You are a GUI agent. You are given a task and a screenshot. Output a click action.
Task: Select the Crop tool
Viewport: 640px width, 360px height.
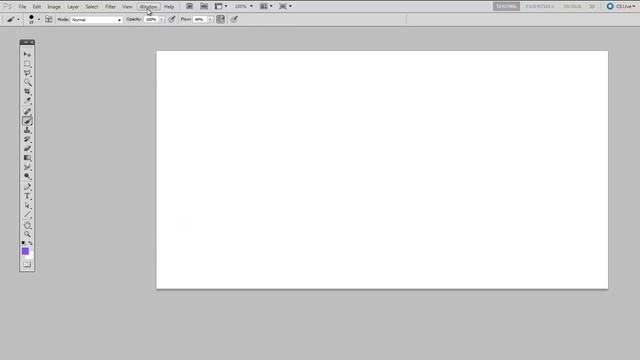[x=27, y=91]
